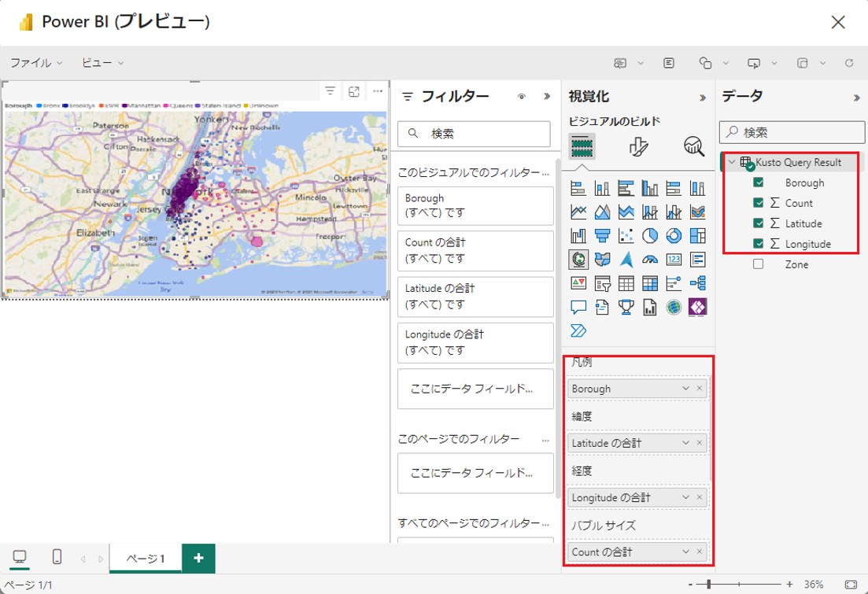This screenshot has width=868, height=594.
Task: Uncheck the Borough field checkbox
Action: [758, 183]
